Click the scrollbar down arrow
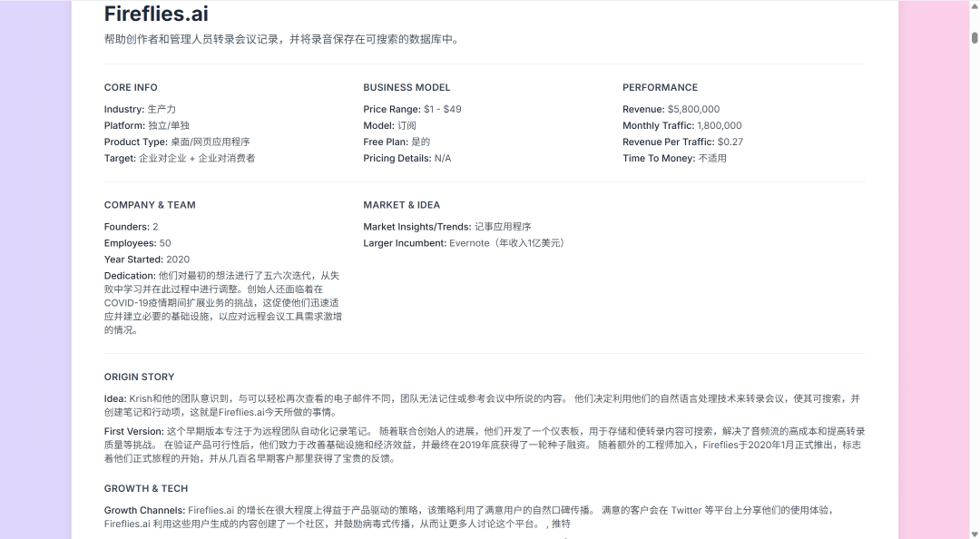Image resolution: width=980 pixels, height=539 pixels. pyautogui.click(x=975, y=534)
